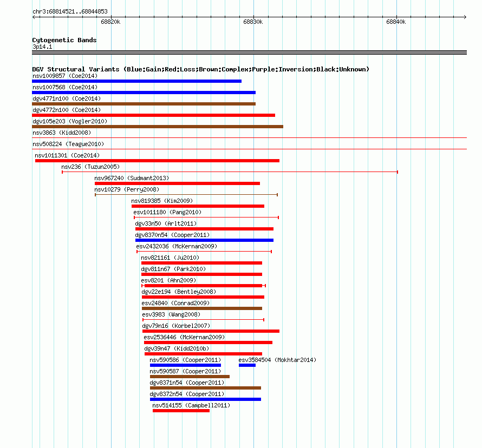Click the nsv819385 (Kim2009) red bar
Screen dimensions: 482x448
[x=198, y=206]
